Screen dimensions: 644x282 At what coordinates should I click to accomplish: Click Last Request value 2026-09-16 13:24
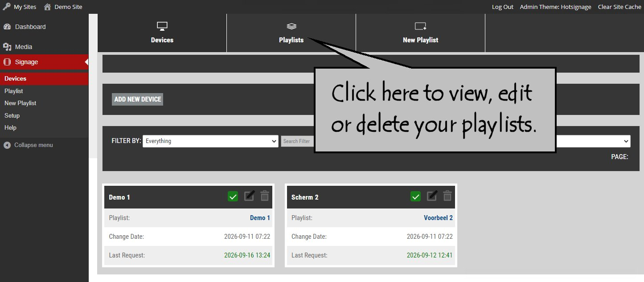(x=247, y=255)
